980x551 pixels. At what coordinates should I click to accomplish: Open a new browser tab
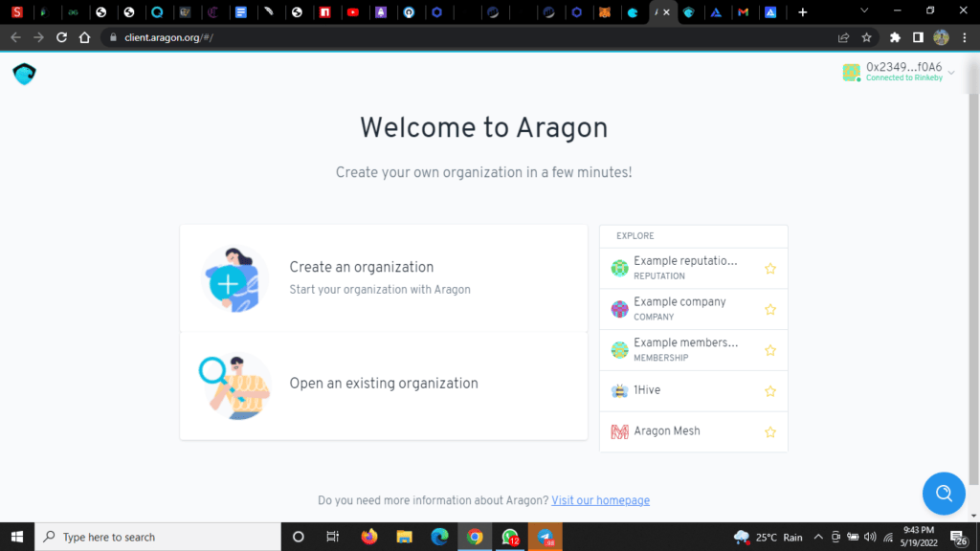click(803, 11)
